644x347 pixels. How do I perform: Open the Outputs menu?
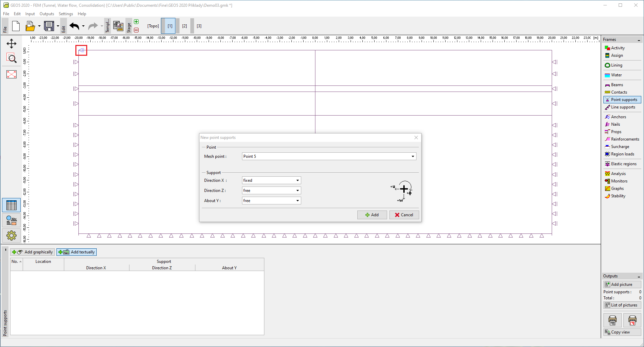pos(47,14)
